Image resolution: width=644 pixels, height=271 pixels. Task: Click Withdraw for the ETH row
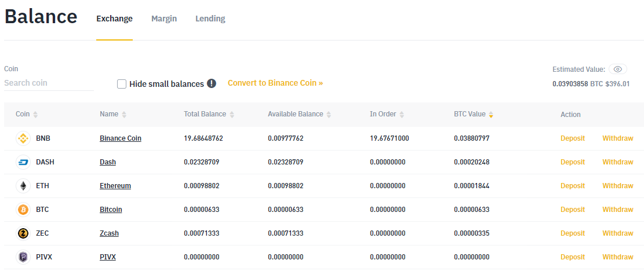click(617, 186)
